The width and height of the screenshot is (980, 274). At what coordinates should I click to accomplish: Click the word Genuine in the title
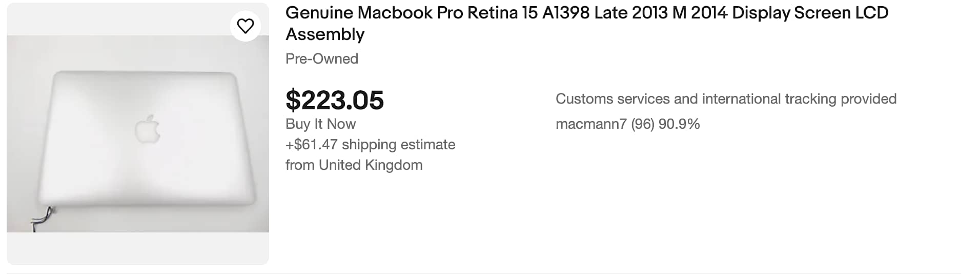pyautogui.click(x=319, y=12)
